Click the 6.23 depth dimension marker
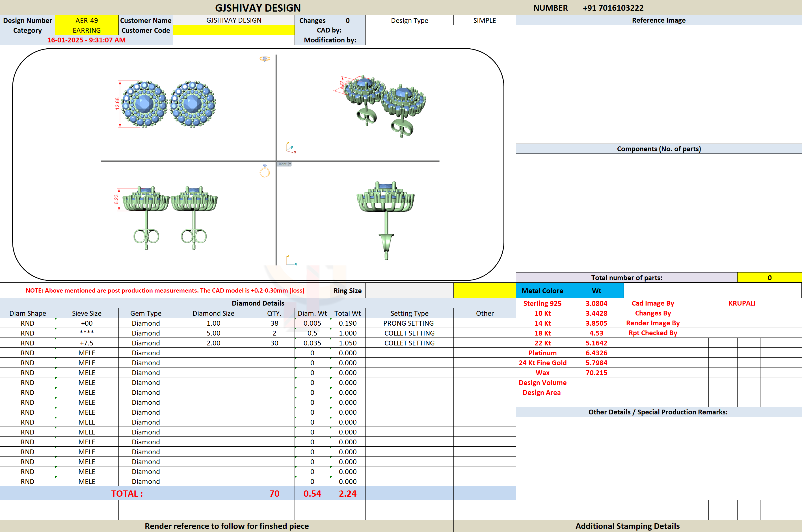 point(117,200)
